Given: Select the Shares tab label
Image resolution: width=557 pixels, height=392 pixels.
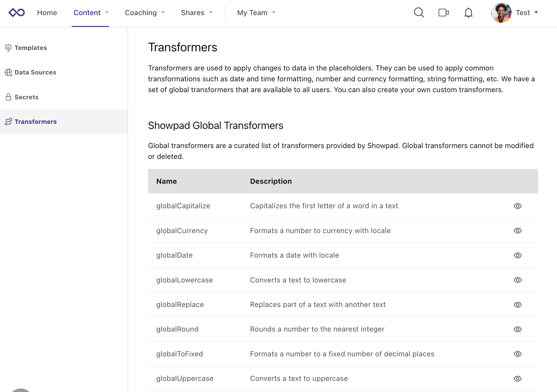Looking at the screenshot, I should (193, 13).
